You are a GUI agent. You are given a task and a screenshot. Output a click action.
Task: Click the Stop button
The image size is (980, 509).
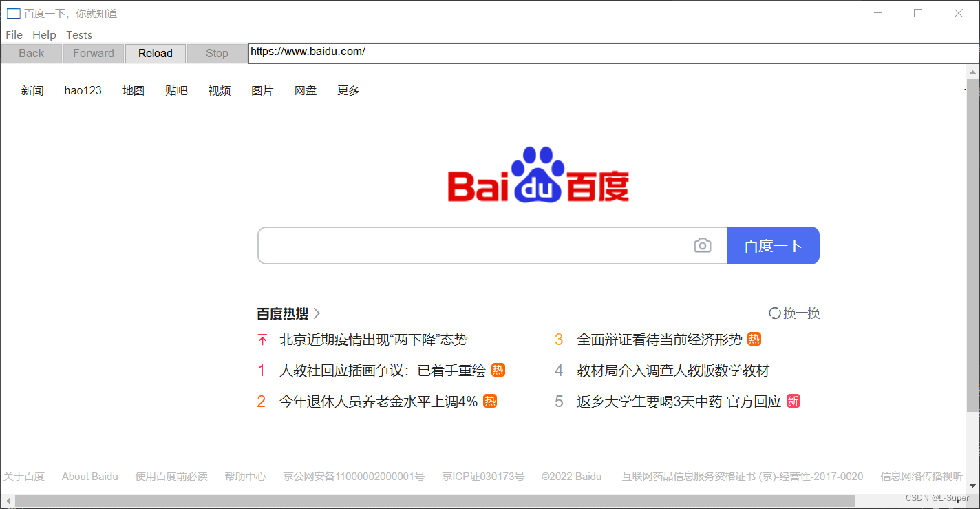217,54
